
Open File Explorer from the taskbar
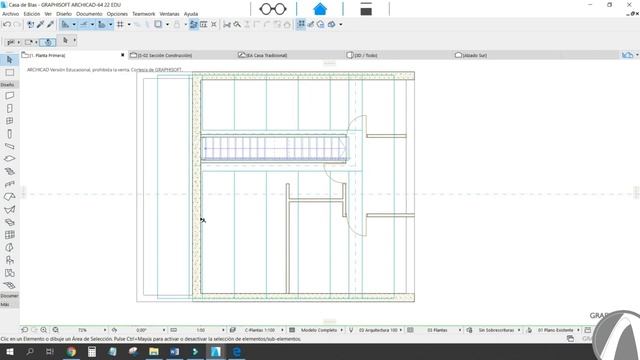[154, 351]
